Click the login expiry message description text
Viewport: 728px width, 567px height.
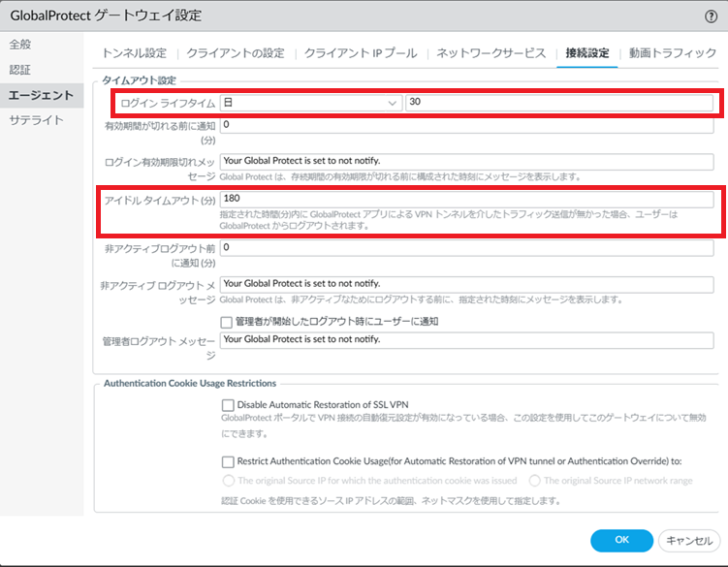click(x=399, y=177)
